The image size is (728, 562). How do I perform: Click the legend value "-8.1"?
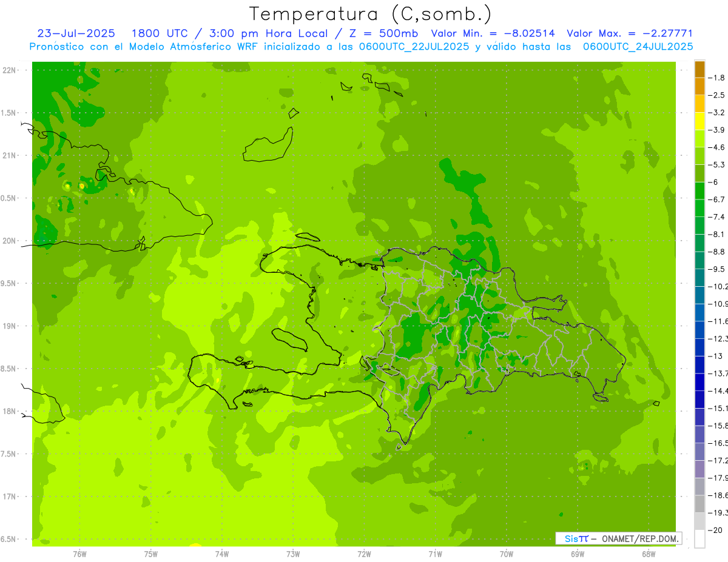pyautogui.click(x=716, y=234)
